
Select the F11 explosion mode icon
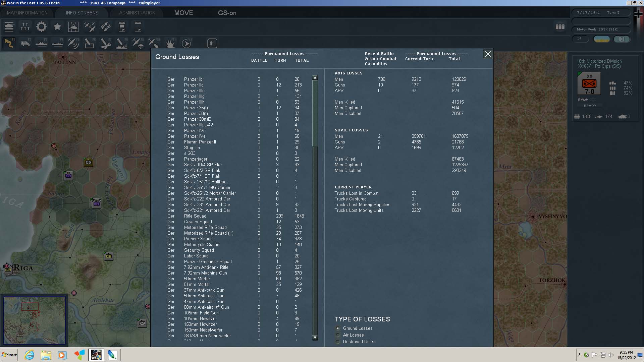[x=170, y=43]
